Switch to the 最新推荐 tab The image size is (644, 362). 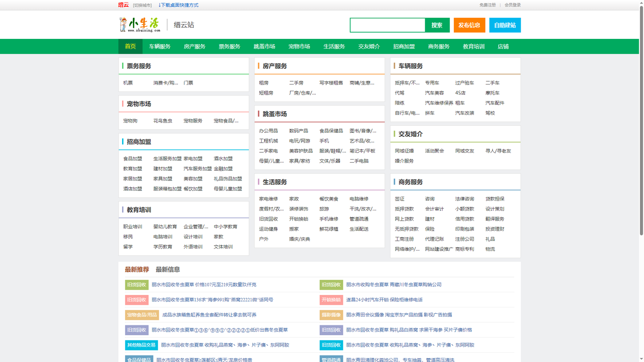point(137,269)
